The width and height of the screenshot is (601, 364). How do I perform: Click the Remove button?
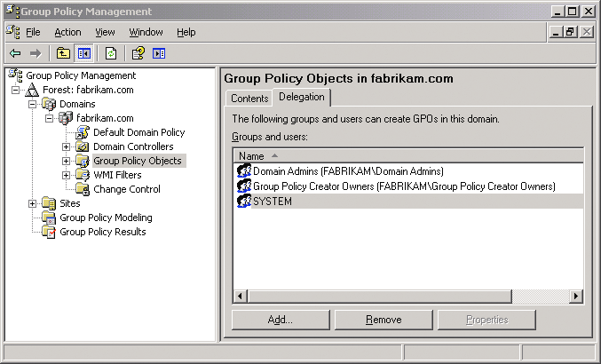tap(384, 320)
